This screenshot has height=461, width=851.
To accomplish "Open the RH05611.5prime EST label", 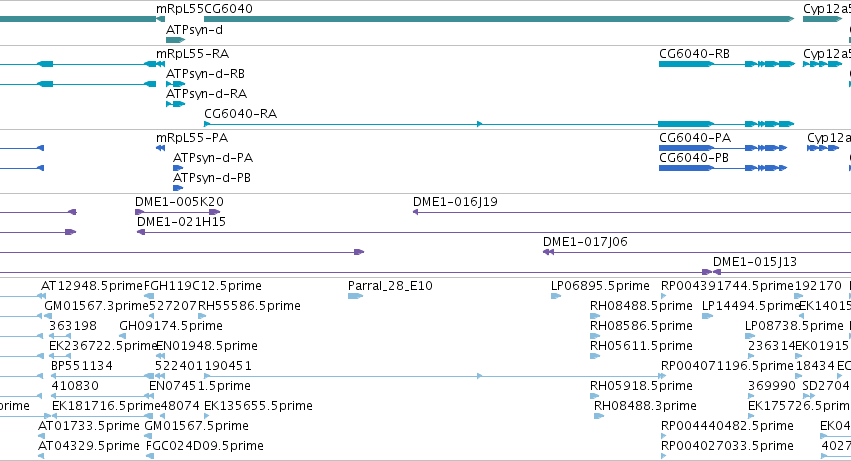I will pyautogui.click(x=641, y=346).
